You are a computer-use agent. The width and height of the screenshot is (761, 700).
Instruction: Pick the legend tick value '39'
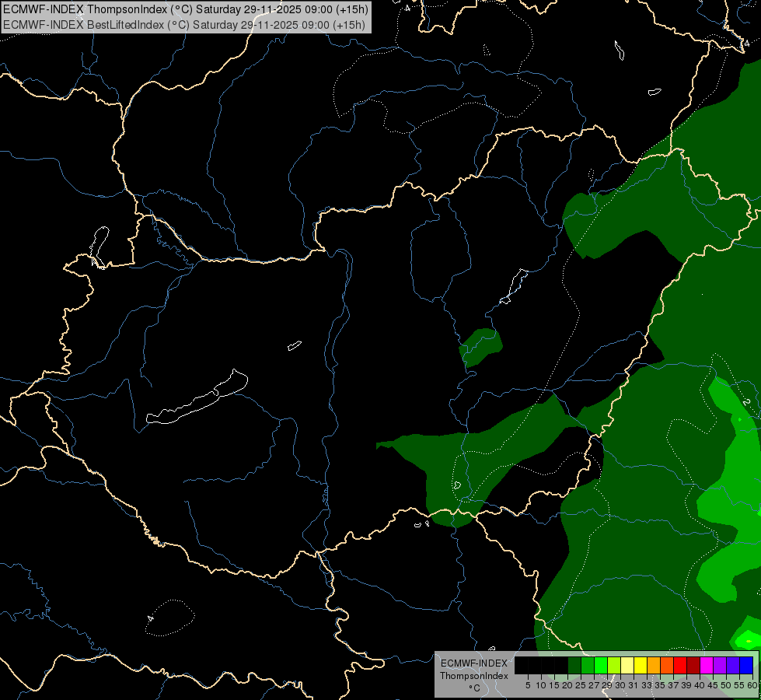(x=686, y=685)
